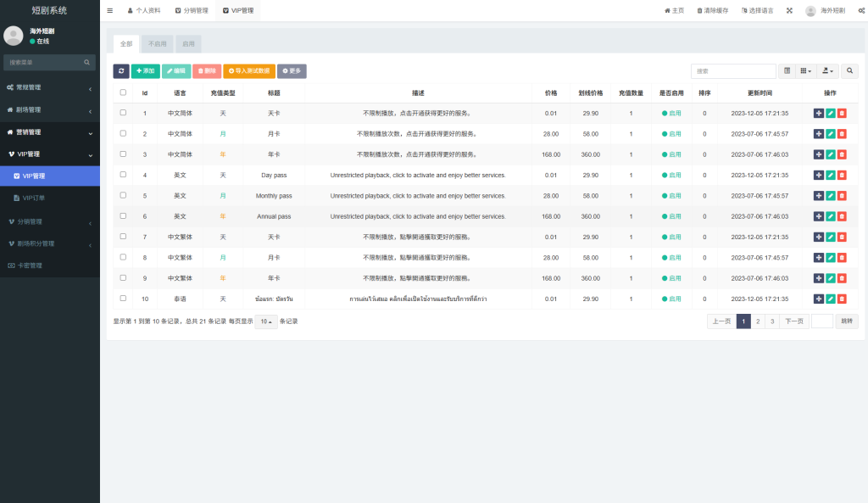Open the columns visibility icon dropdown
Screen dimensions: 868x503
(803, 70)
